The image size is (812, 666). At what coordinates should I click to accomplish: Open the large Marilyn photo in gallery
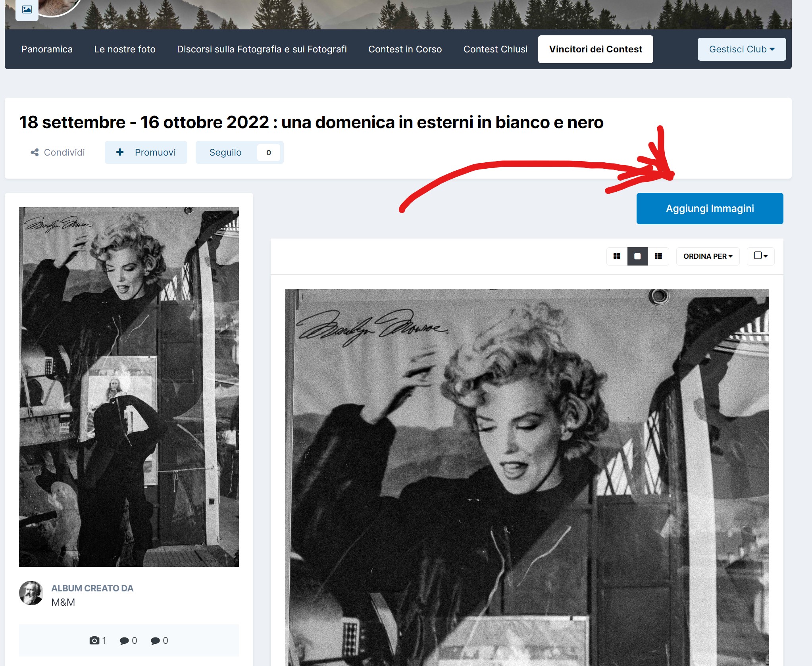[527, 477]
